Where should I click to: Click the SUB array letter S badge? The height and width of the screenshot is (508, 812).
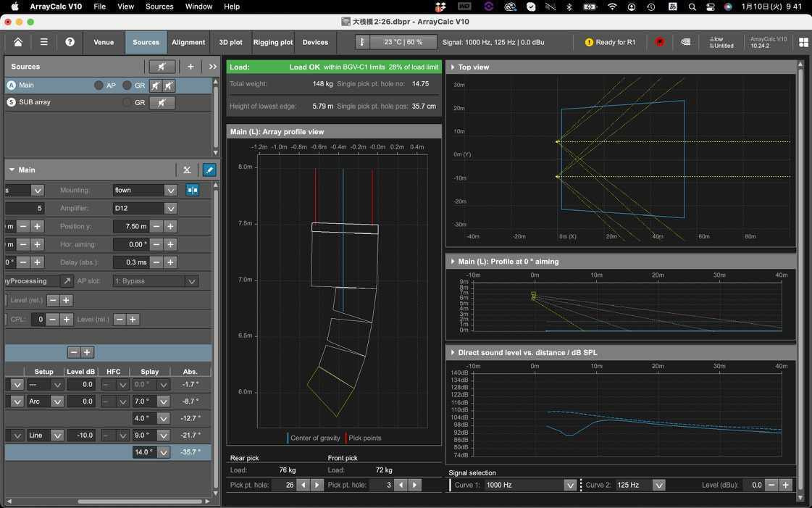tap(12, 102)
